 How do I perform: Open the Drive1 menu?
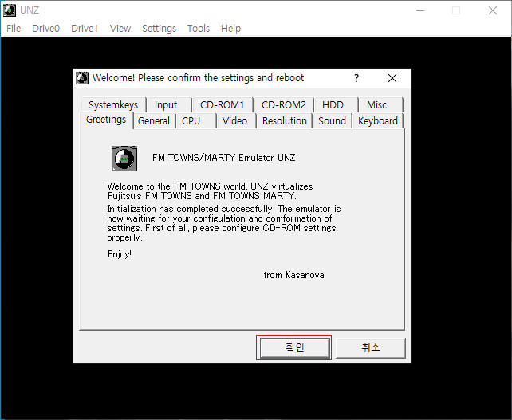pyautogui.click(x=85, y=29)
